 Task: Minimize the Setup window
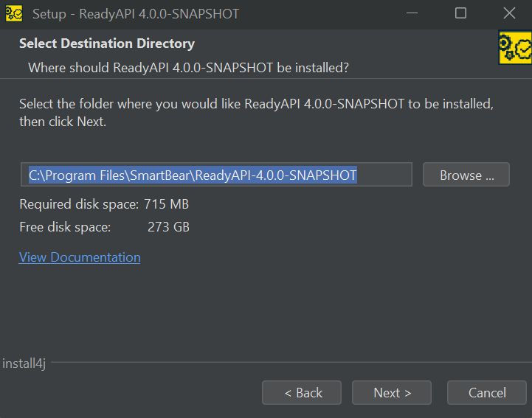coord(412,13)
